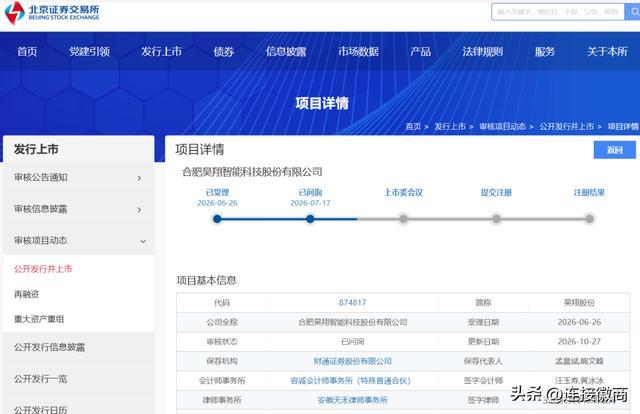The height and width of the screenshot is (414, 640).
Task: Click the 返回 button
Action: (x=615, y=150)
